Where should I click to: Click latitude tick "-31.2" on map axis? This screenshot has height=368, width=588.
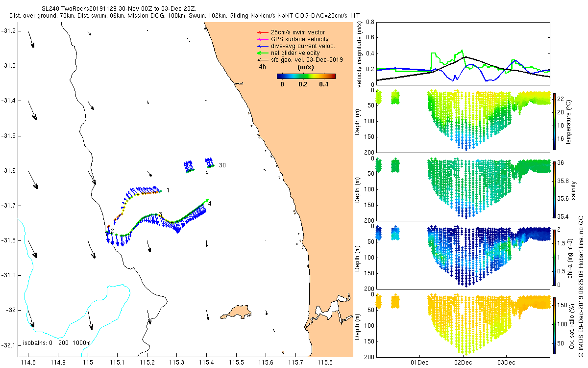[8, 31]
